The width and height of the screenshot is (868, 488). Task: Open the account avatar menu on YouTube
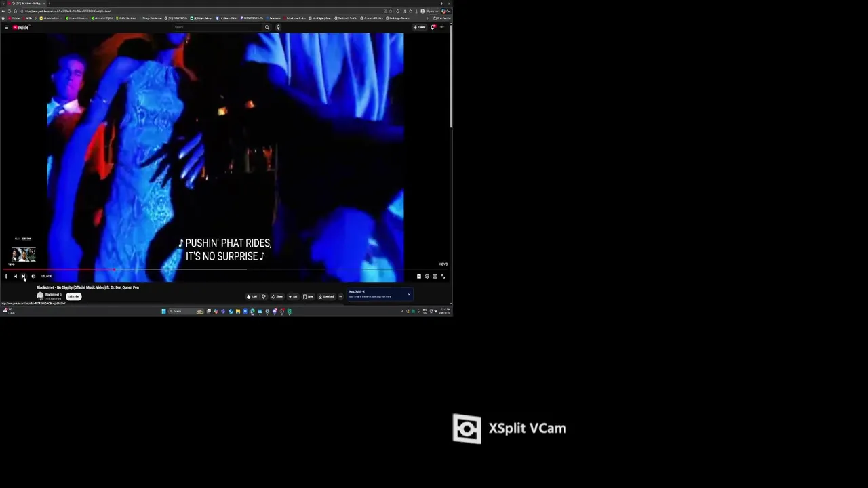click(x=442, y=27)
